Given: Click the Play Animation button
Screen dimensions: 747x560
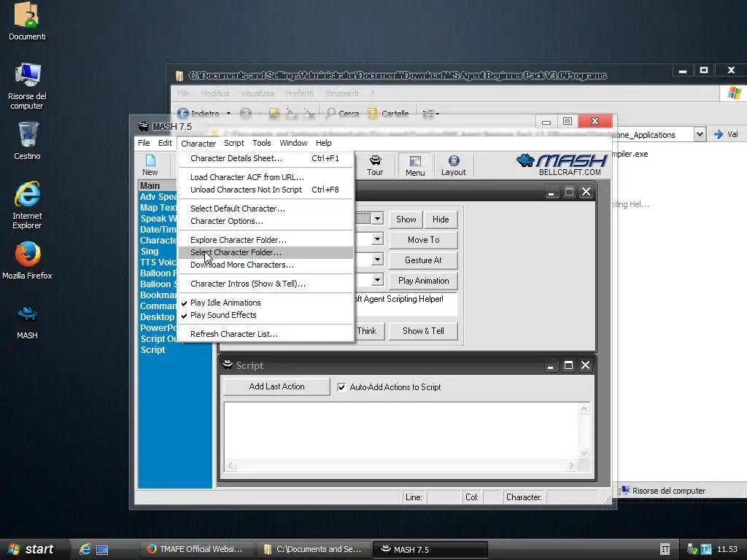Looking at the screenshot, I should pyautogui.click(x=424, y=281).
